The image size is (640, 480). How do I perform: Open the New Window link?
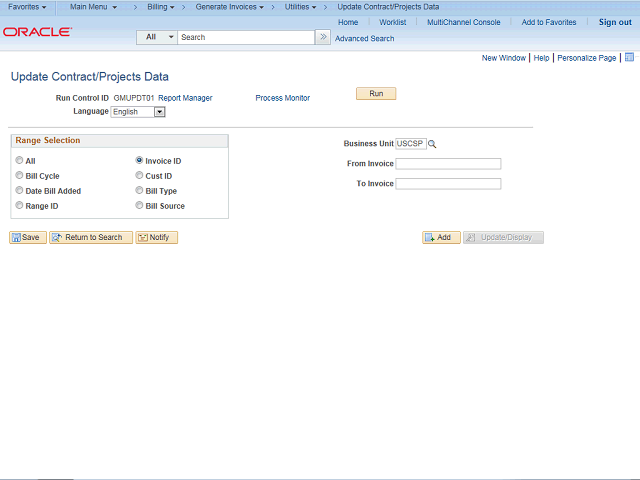tap(504, 58)
